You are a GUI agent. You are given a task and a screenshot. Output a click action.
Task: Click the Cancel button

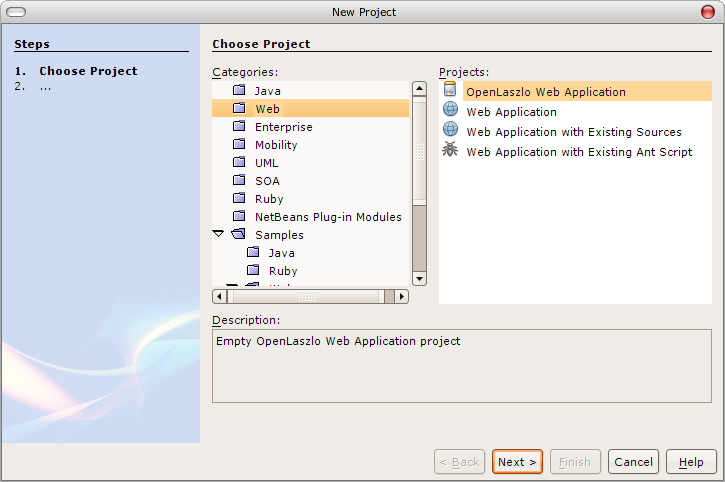633,462
